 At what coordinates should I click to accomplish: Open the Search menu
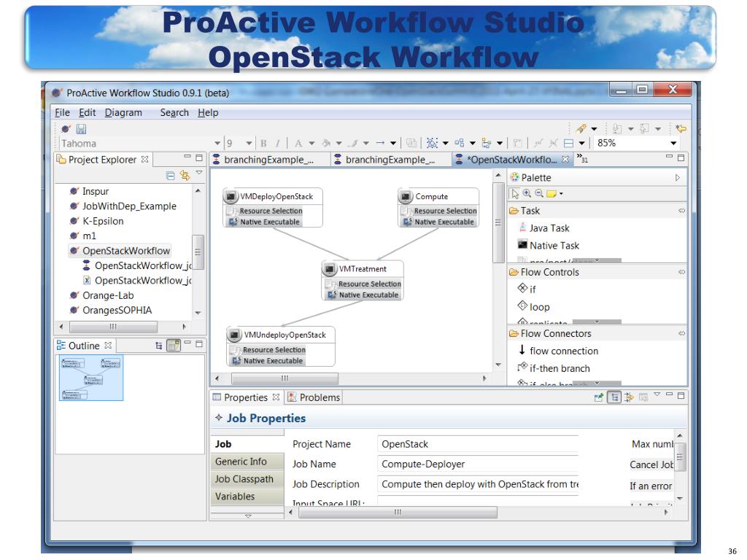[174, 113]
